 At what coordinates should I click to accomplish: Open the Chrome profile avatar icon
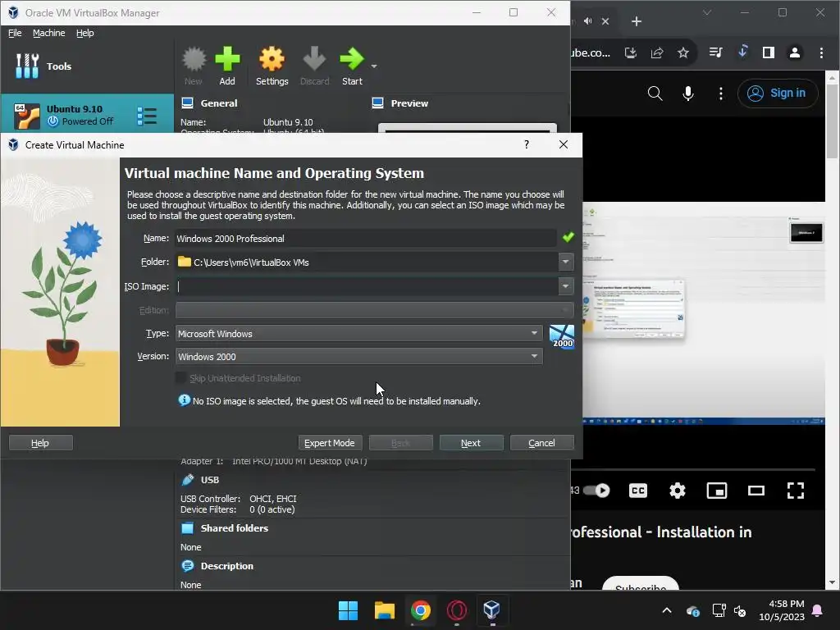[x=794, y=52]
